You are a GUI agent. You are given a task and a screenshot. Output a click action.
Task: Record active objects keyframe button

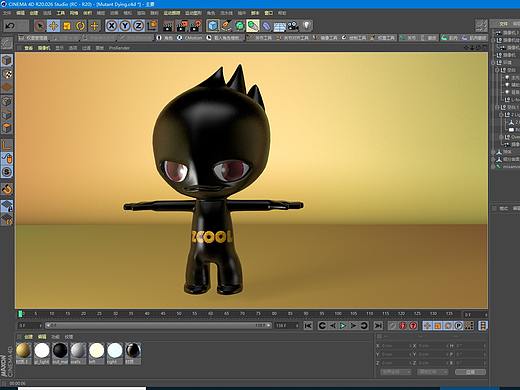tap(393, 325)
